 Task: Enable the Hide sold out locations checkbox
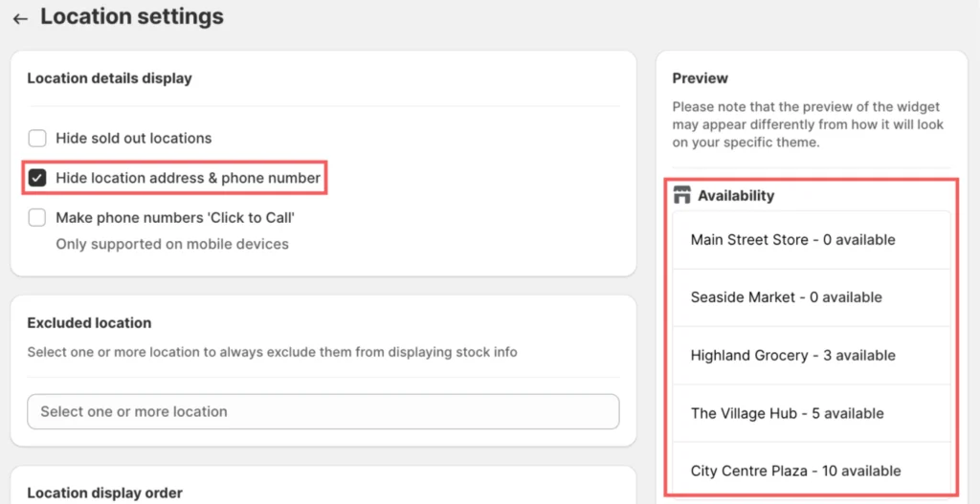(37, 138)
